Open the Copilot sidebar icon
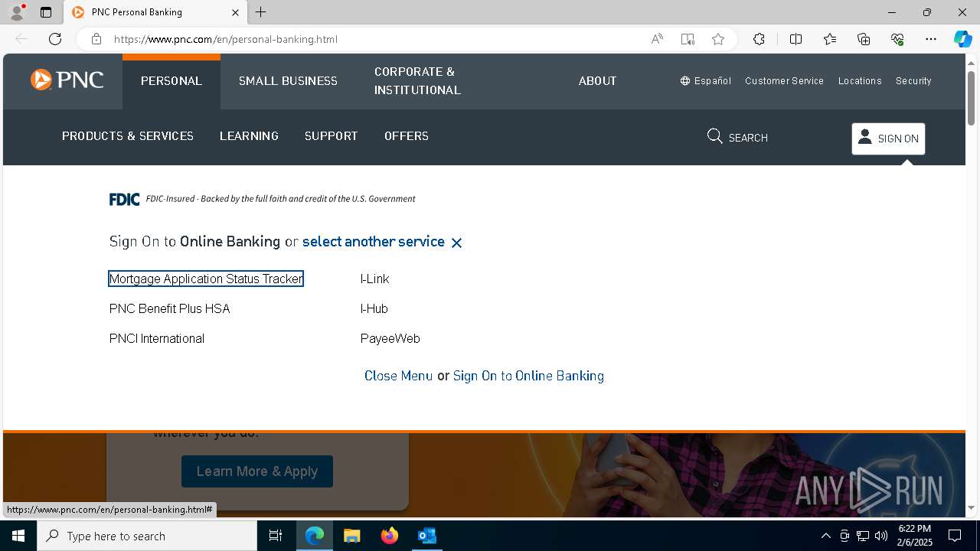The image size is (980, 551). [962, 39]
